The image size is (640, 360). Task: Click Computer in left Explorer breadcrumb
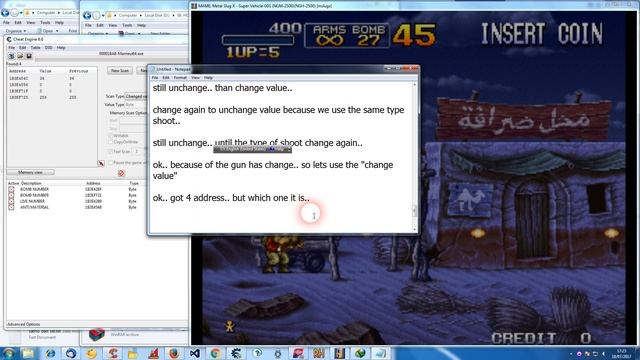pos(46,13)
